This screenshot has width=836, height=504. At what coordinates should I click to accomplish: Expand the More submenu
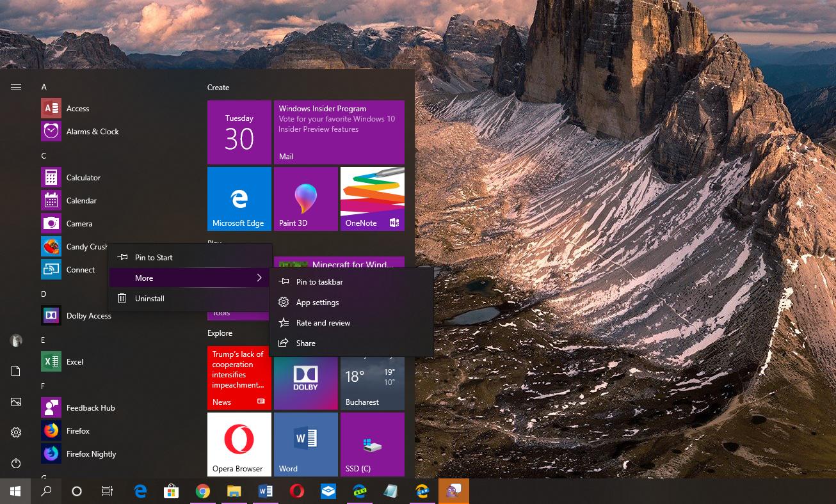tap(190, 278)
